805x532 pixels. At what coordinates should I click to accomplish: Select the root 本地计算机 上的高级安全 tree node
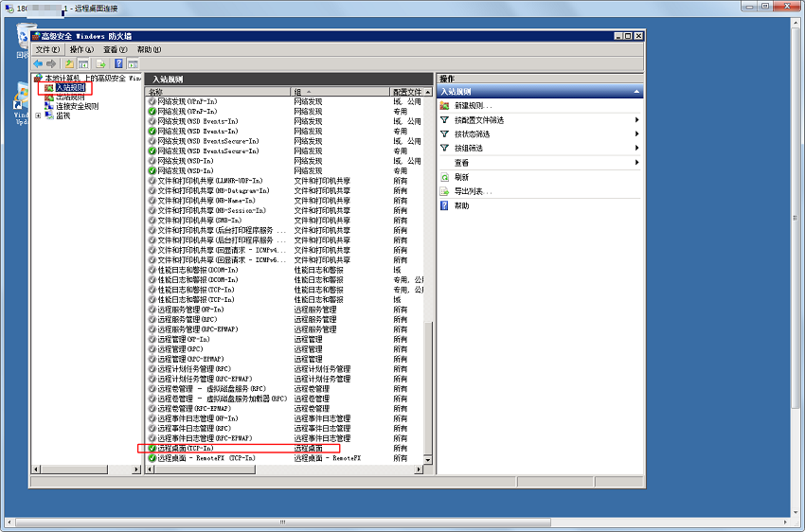[x=93, y=79]
